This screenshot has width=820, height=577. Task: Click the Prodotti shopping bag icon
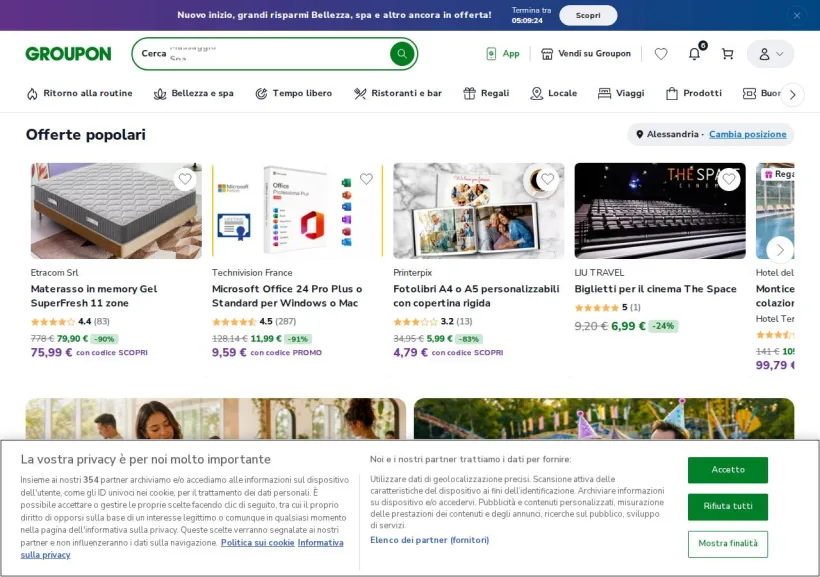[x=671, y=93]
